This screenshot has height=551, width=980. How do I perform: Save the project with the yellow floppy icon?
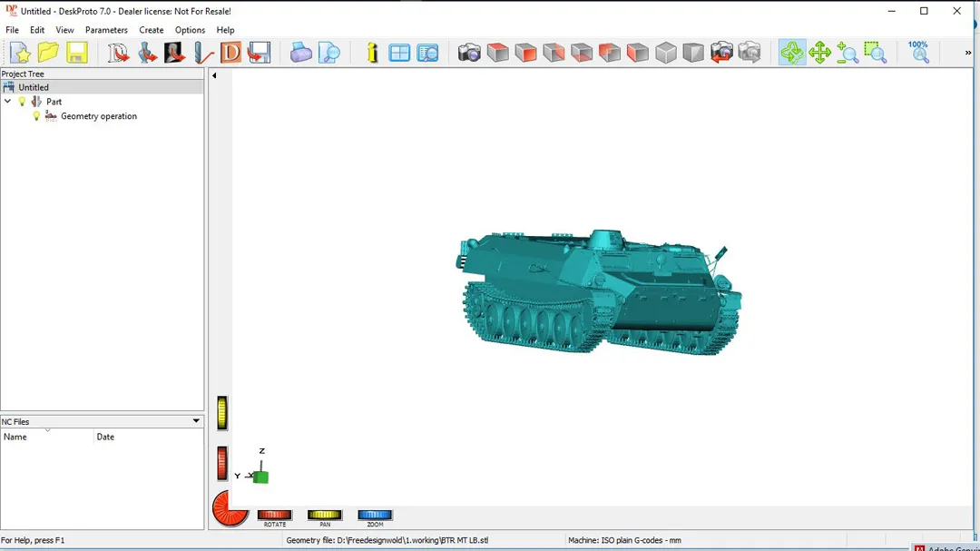[77, 53]
